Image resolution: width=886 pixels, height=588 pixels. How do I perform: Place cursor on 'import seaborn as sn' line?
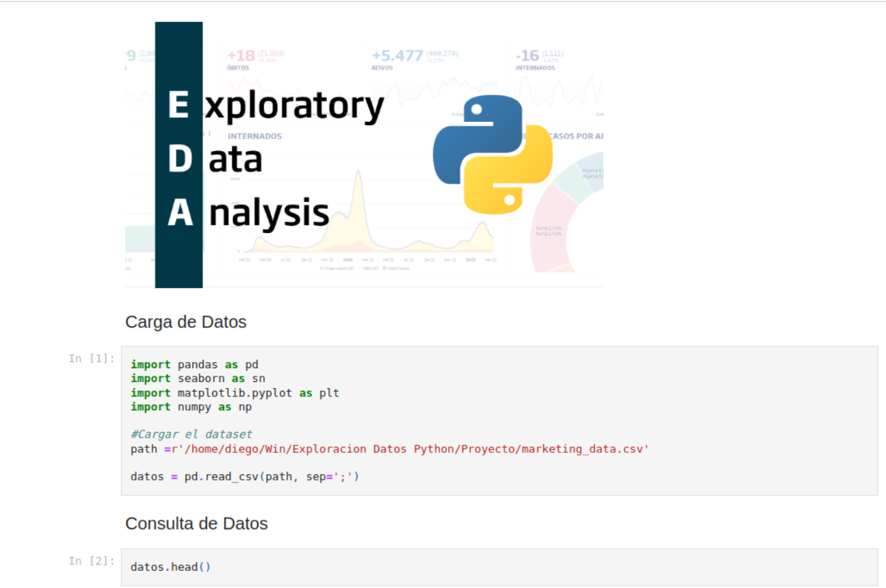click(x=198, y=378)
